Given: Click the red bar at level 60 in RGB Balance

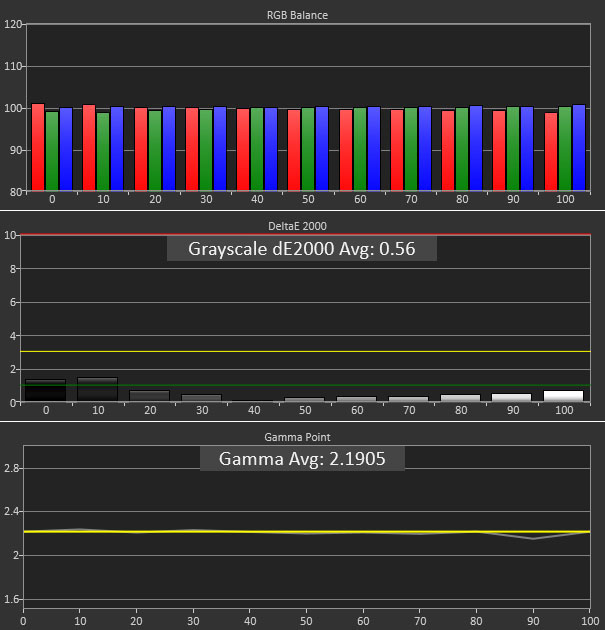Looking at the screenshot, I should coord(346,150).
